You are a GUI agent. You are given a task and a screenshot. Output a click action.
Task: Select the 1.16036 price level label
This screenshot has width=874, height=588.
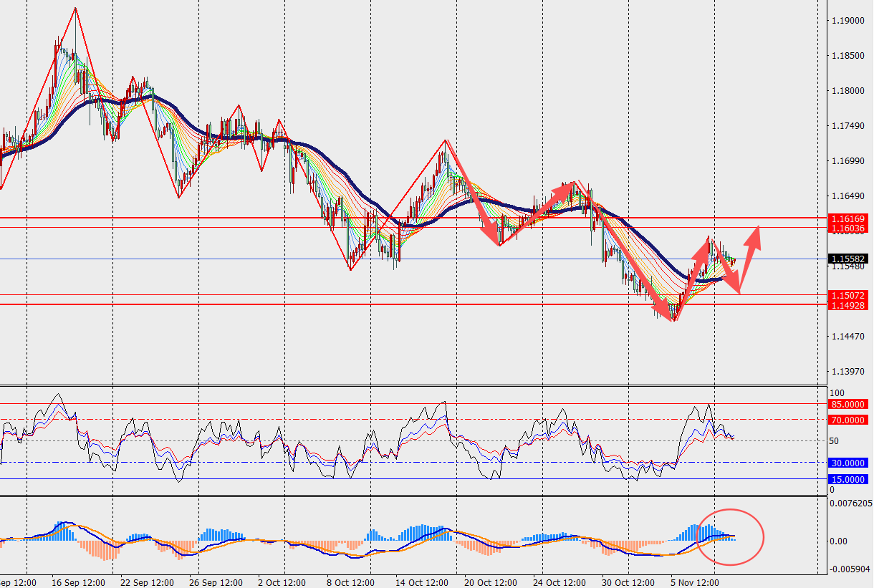coord(847,228)
